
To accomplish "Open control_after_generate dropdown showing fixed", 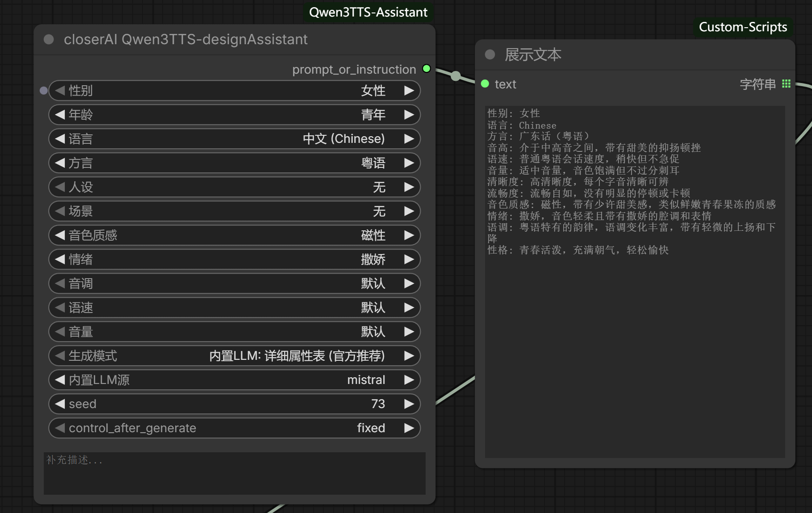I will click(x=234, y=428).
